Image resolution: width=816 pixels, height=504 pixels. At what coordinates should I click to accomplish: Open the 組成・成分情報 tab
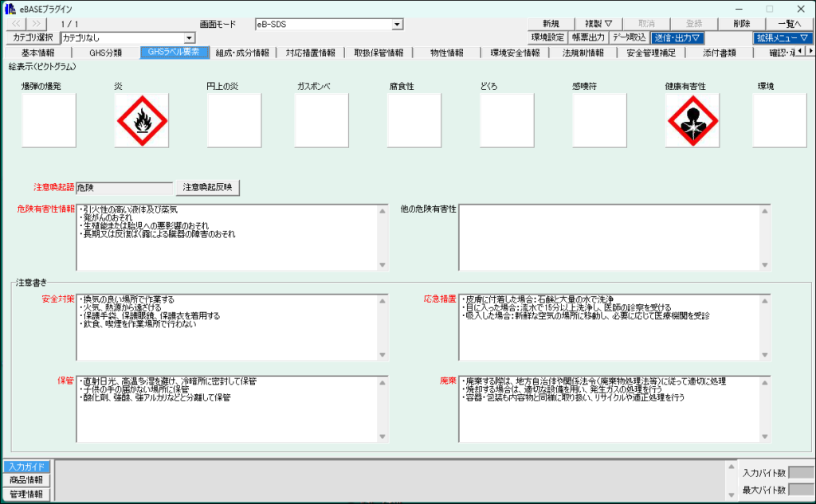[x=242, y=53]
